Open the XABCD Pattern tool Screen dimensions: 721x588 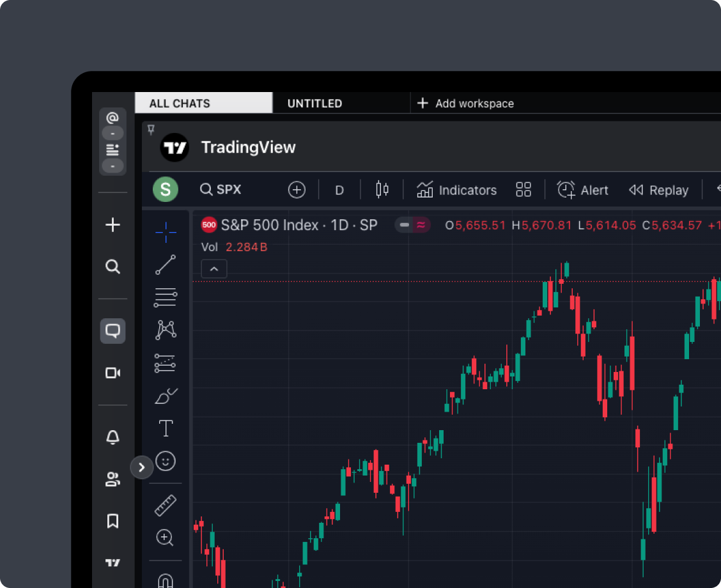(x=165, y=329)
